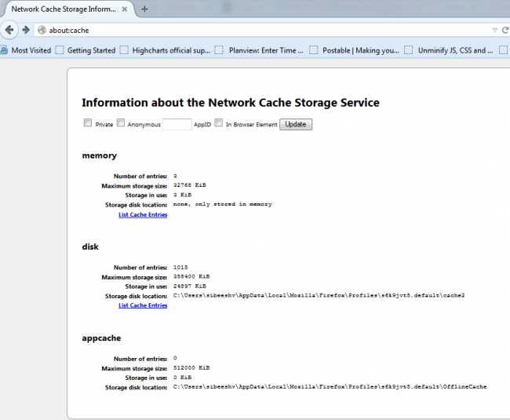Click the Getting Started bookmark page icon
Screen dimensions: 510x420
click(x=60, y=50)
